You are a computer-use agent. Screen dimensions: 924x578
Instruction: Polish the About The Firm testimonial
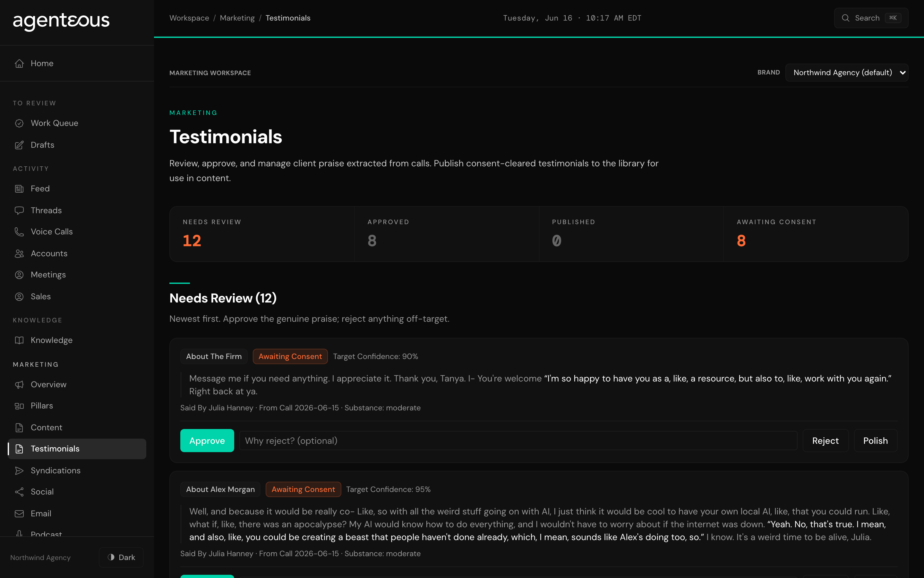pyautogui.click(x=875, y=441)
